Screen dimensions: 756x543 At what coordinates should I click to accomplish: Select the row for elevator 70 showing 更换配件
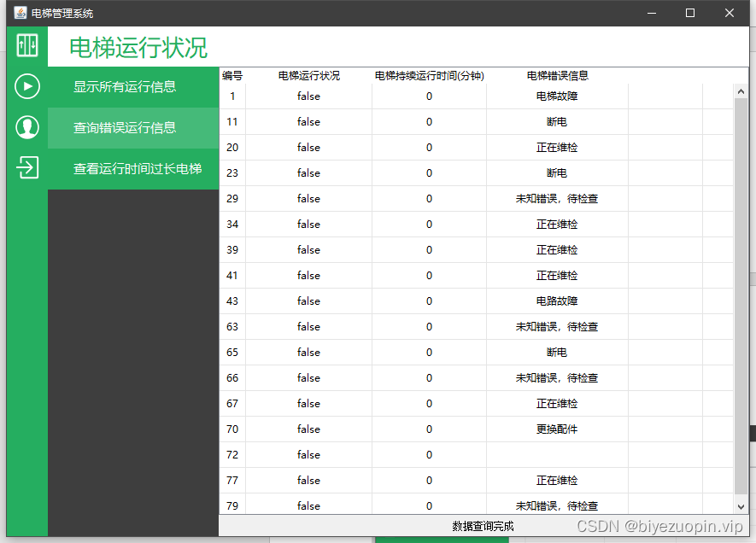(427, 429)
